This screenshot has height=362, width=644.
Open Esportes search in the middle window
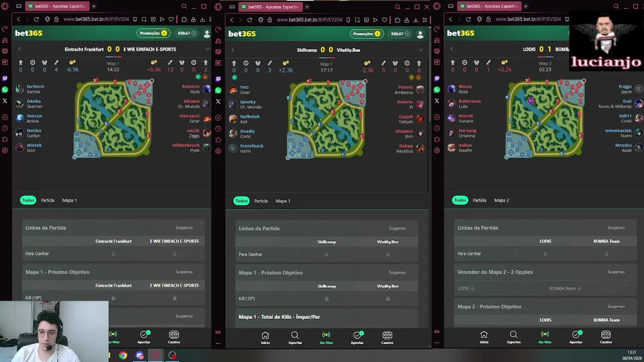tap(295, 338)
